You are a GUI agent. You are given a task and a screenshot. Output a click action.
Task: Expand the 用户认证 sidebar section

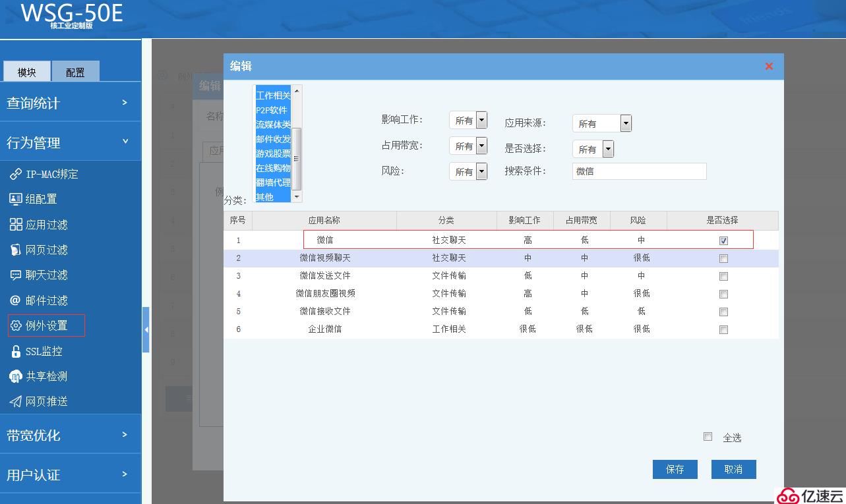point(71,474)
